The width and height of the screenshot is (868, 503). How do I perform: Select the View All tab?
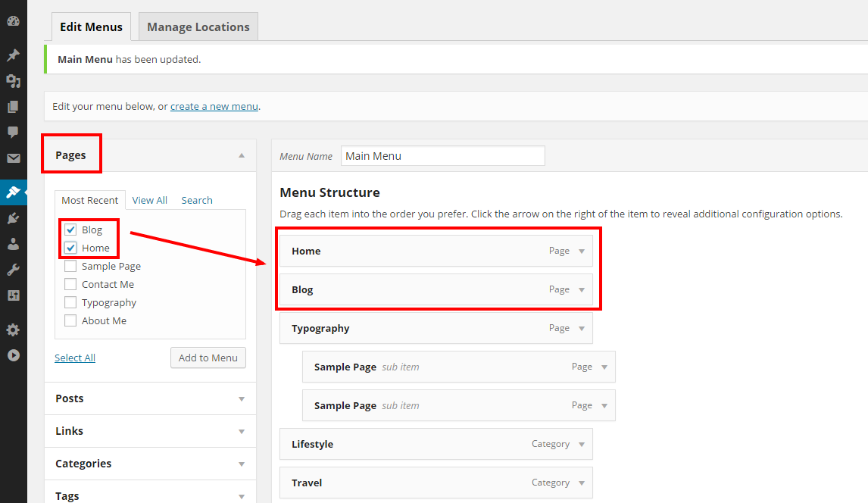149,200
